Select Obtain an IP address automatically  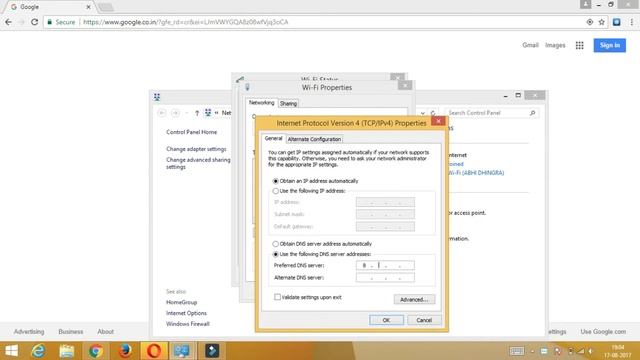[x=276, y=181]
